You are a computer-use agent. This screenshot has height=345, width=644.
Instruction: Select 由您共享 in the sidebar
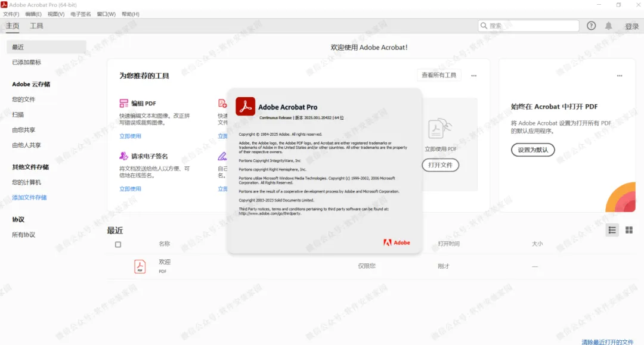(23, 130)
